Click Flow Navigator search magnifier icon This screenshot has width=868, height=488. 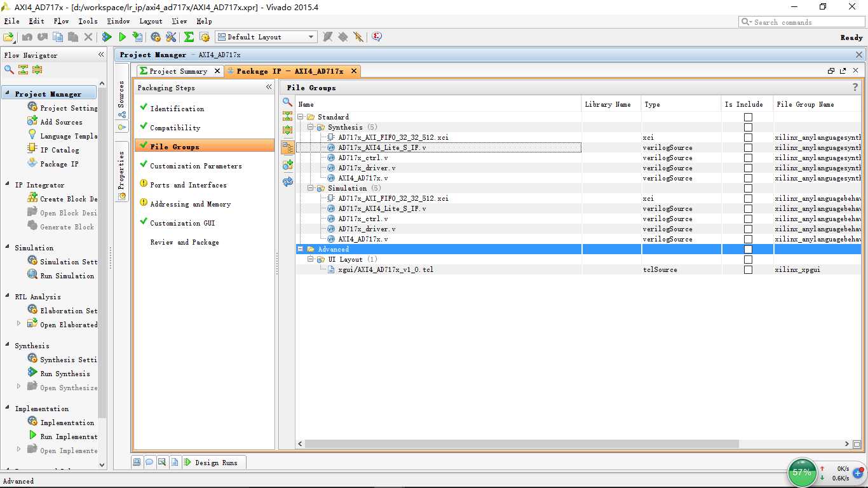pos(9,69)
